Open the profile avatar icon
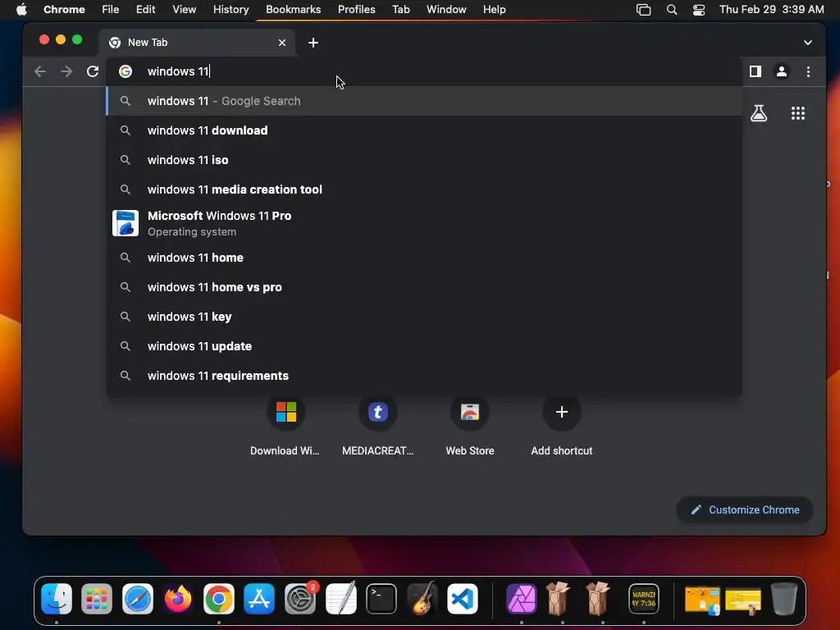The height and width of the screenshot is (630, 840). click(x=782, y=71)
